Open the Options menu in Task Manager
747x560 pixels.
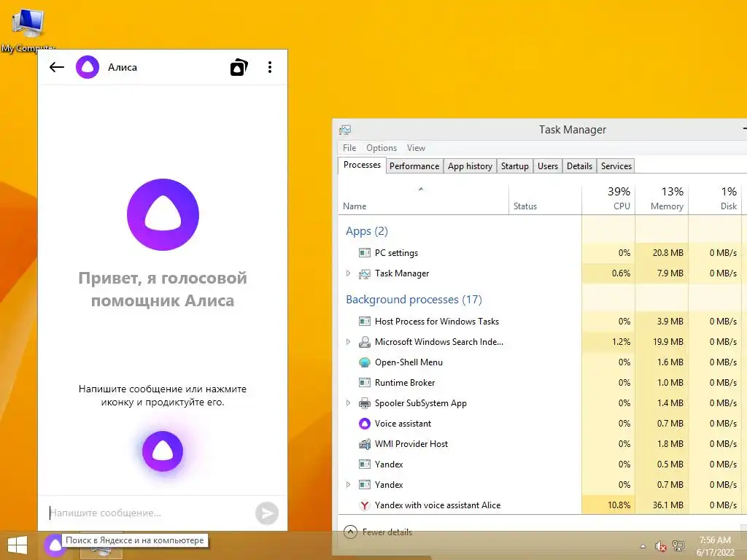(381, 147)
